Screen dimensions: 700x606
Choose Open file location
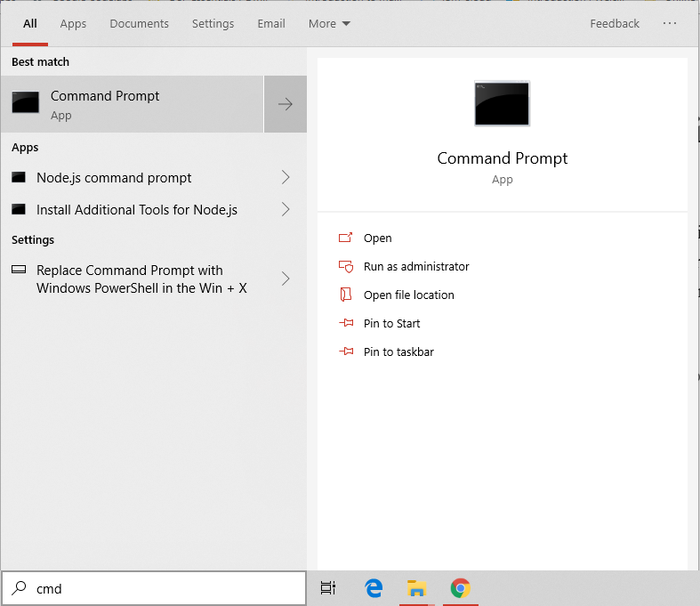tap(409, 295)
